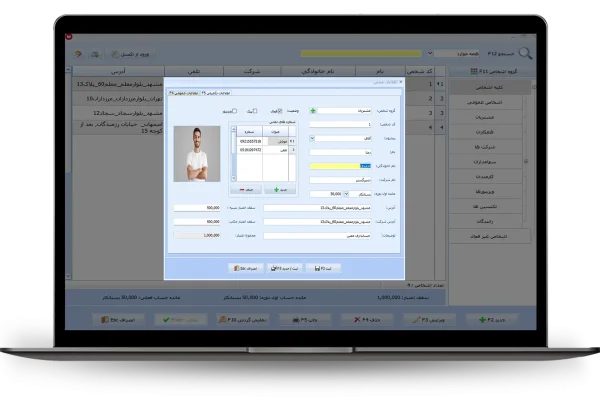Switch to the dialog tab labeled F5

(x=216, y=93)
